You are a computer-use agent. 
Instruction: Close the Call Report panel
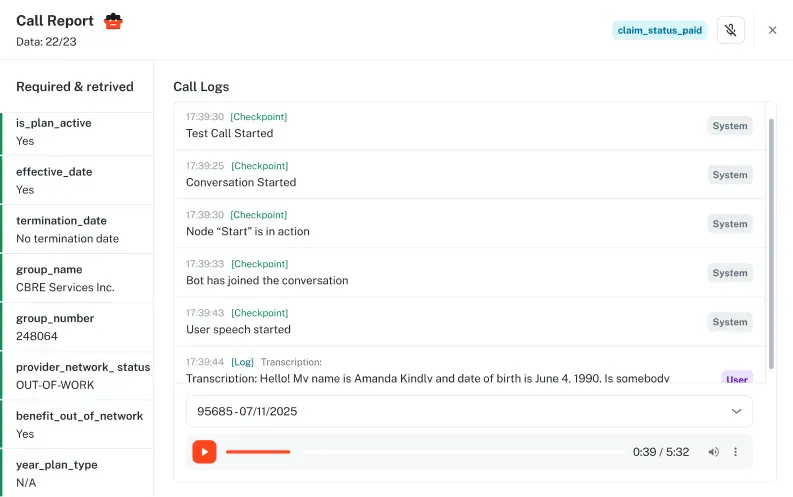(x=772, y=30)
